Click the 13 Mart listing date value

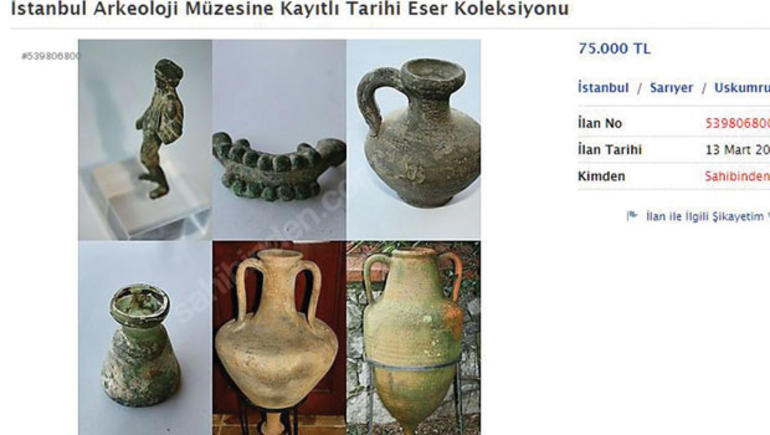coord(738,150)
